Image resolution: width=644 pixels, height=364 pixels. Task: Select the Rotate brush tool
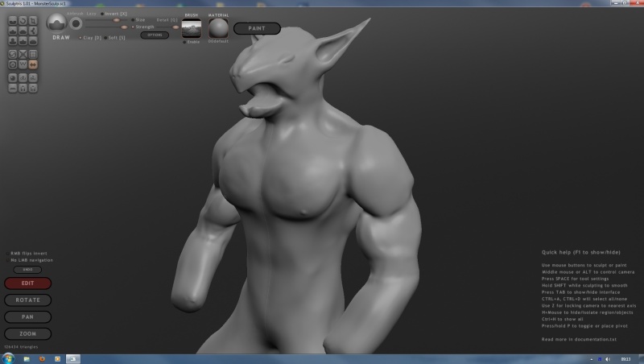tap(23, 19)
